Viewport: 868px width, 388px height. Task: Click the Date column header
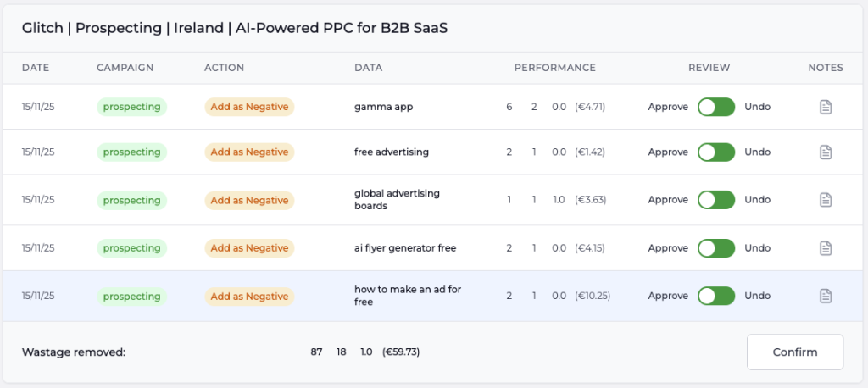tap(36, 68)
